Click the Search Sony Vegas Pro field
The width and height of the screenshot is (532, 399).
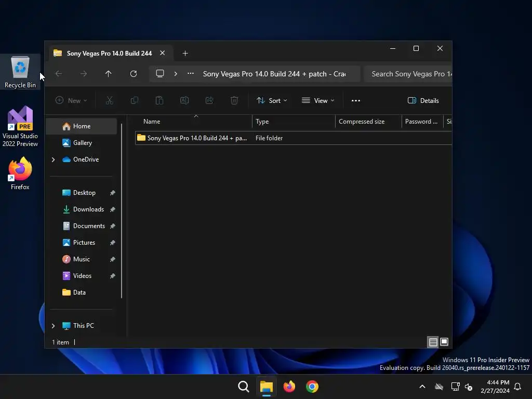(x=408, y=74)
